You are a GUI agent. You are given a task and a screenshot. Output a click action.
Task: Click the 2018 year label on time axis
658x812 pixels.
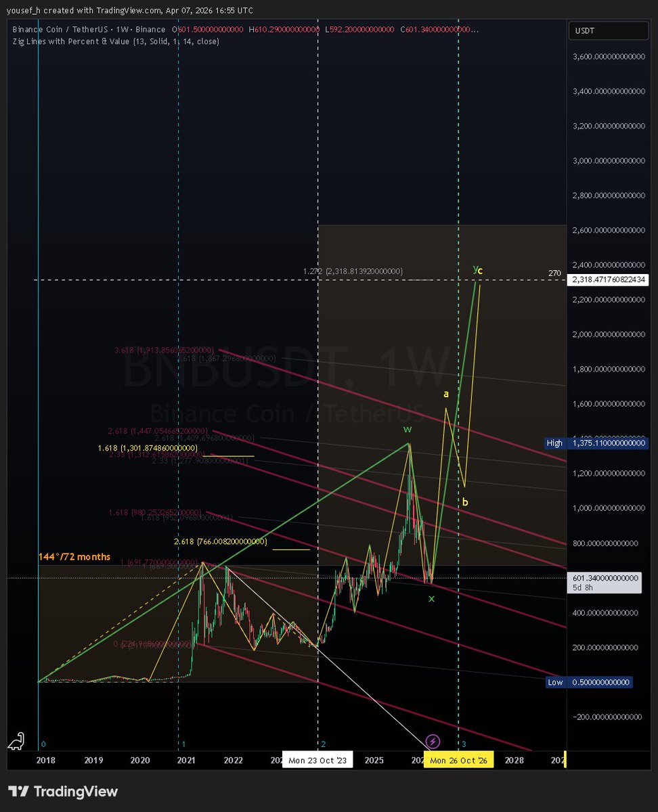pyautogui.click(x=46, y=761)
